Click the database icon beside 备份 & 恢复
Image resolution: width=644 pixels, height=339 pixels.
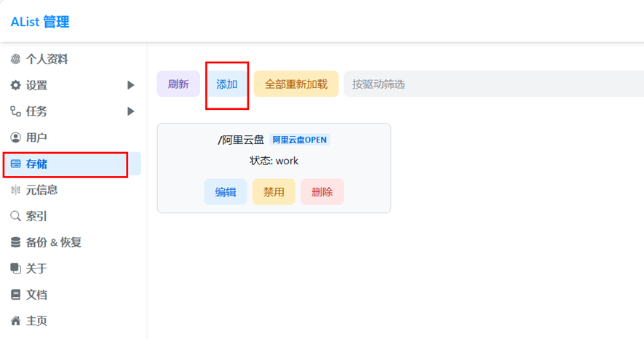tap(15, 242)
